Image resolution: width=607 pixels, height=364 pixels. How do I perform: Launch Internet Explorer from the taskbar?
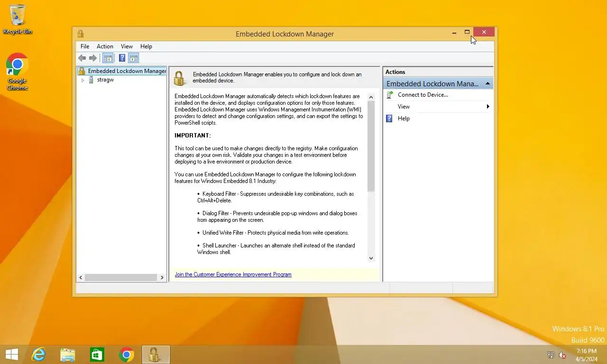(x=38, y=355)
